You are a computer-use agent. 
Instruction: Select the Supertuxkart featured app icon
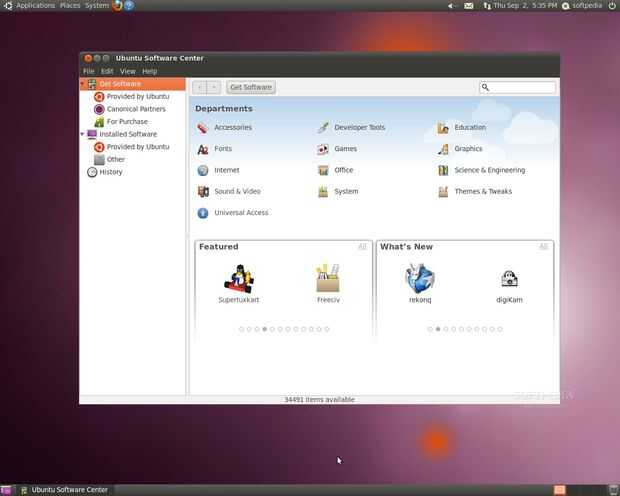(x=239, y=278)
